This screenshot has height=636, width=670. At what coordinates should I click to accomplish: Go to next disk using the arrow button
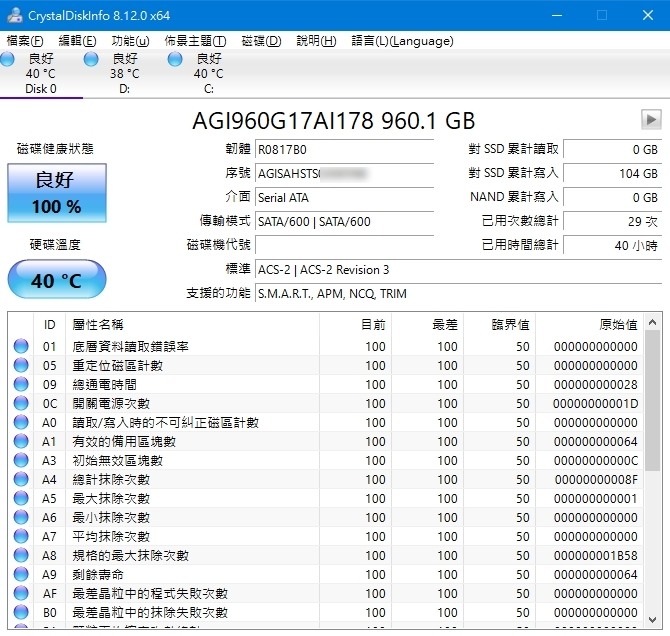pos(651,120)
